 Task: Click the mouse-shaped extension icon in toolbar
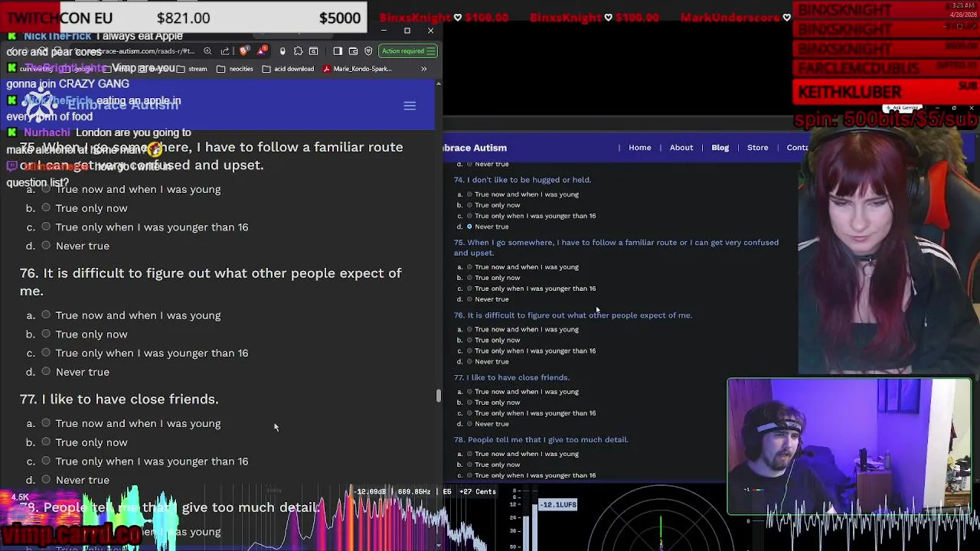coord(283,51)
